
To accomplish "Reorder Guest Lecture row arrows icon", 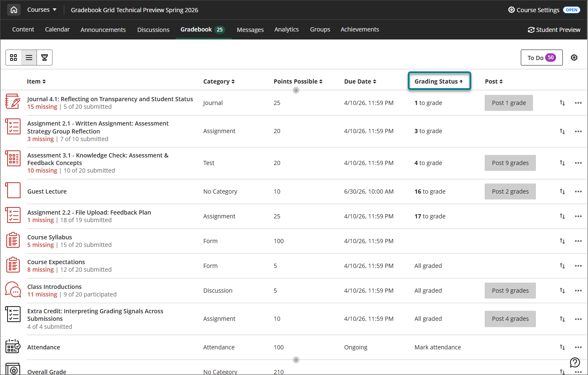I will (x=562, y=191).
